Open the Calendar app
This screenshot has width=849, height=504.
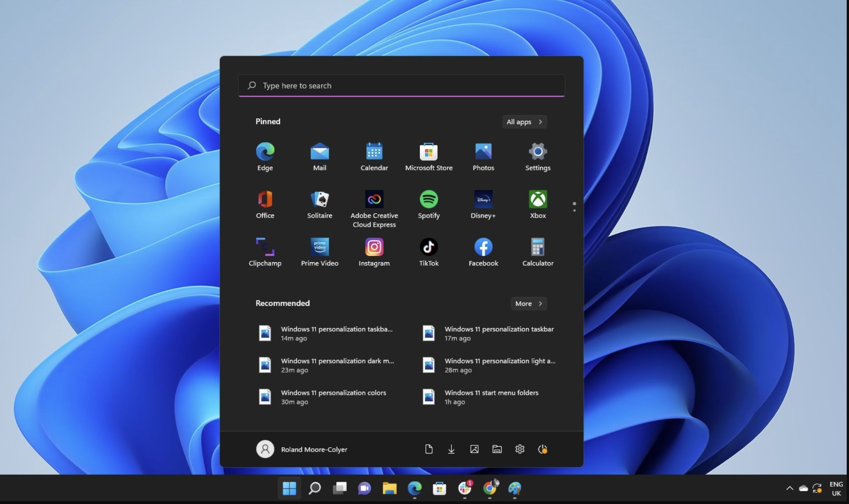tap(374, 157)
